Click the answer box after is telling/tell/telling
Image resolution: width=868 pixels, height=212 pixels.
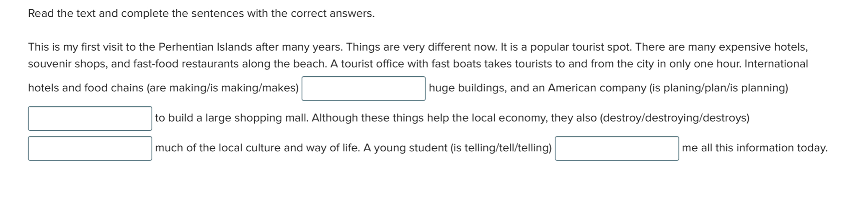(617, 148)
